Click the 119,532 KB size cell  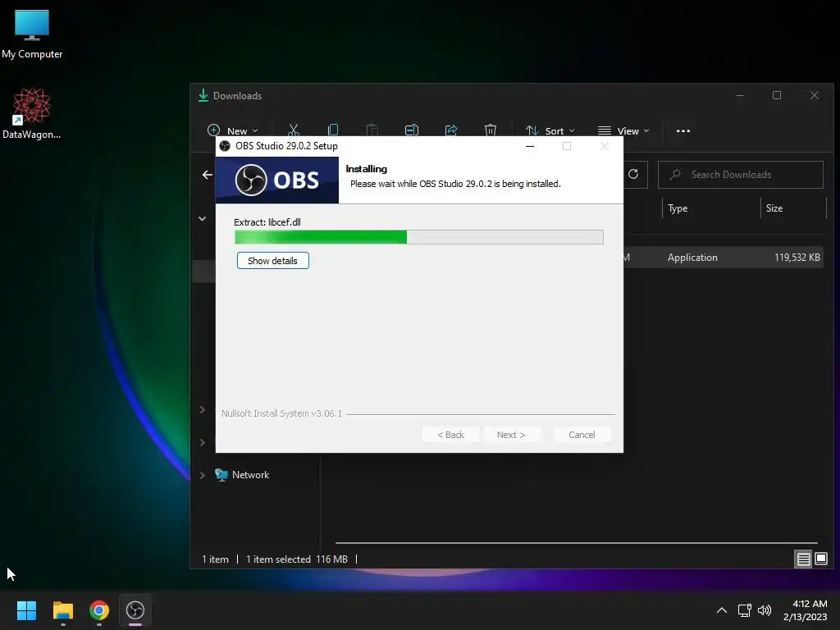(797, 257)
